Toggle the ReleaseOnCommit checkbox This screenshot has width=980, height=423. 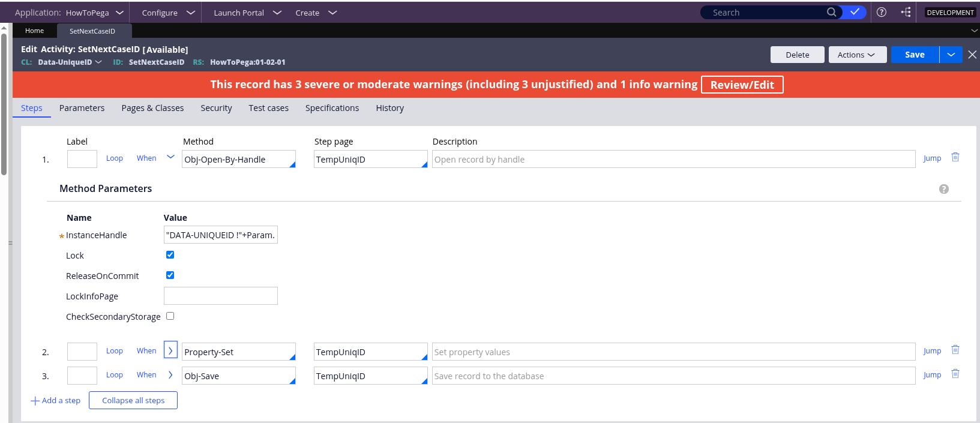170,275
